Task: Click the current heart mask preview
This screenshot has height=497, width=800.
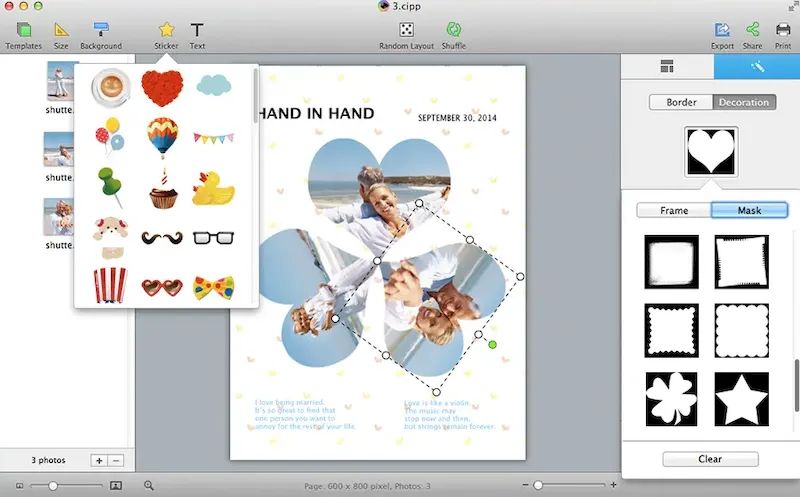Action: [x=711, y=152]
